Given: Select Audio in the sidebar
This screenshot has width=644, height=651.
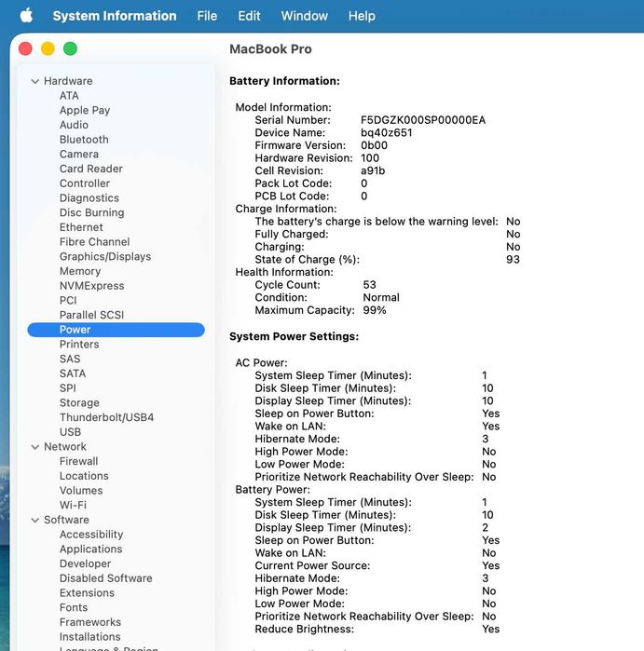Looking at the screenshot, I should pos(74,125).
